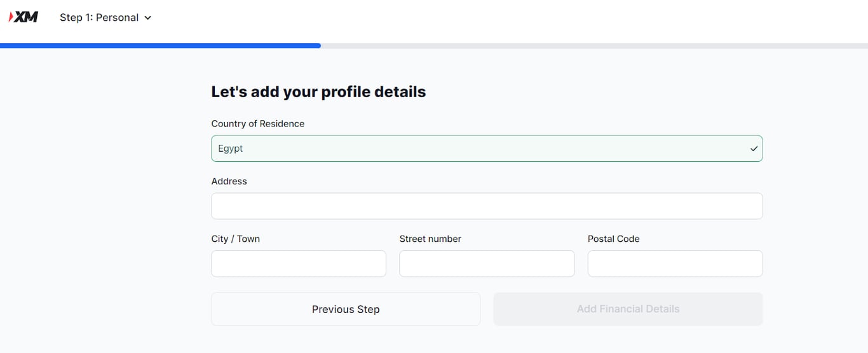This screenshot has width=868, height=353.
Task: Click the Country of Residence label
Action: (257, 124)
